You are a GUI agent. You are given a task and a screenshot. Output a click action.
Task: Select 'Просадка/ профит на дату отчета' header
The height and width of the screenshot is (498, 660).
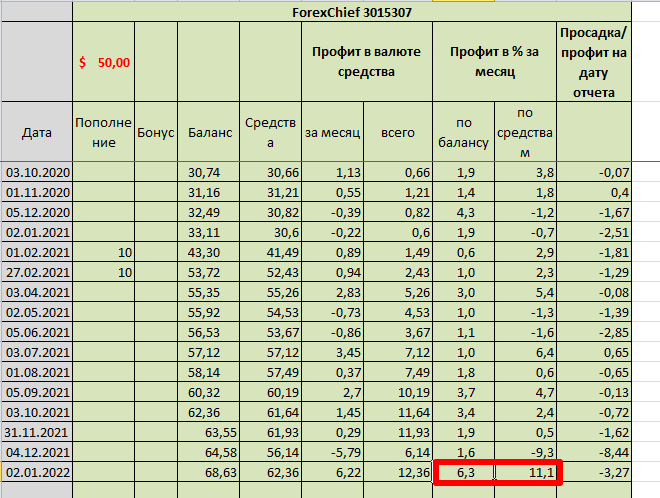[593, 62]
